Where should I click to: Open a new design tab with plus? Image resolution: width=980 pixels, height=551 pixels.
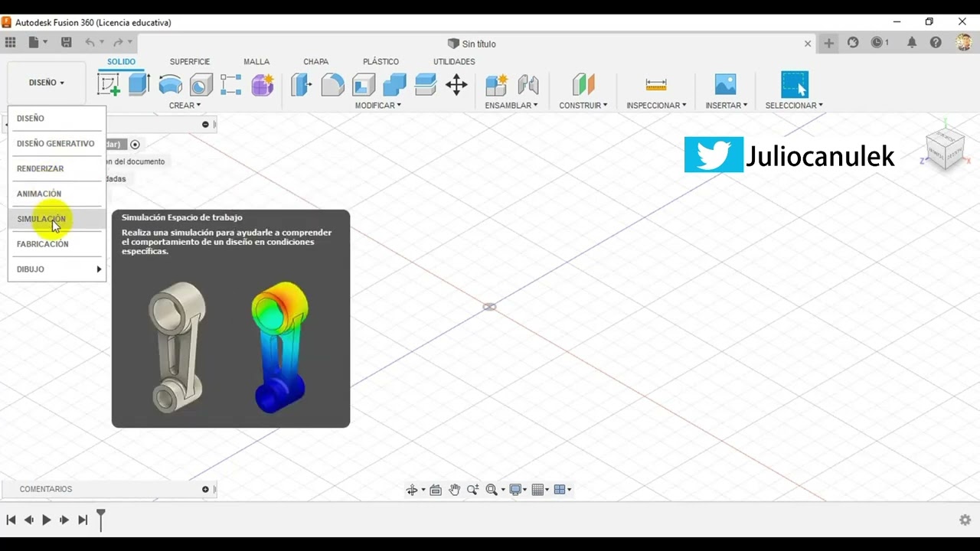coord(828,43)
